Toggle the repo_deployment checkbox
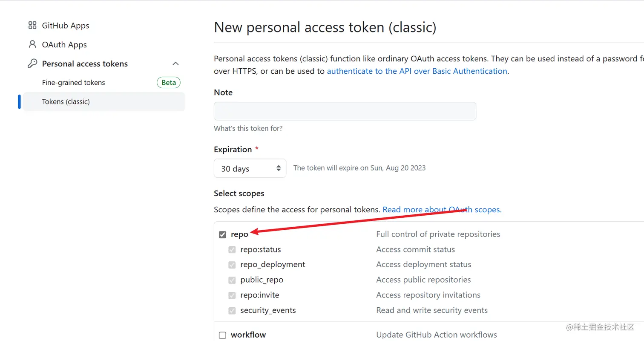This screenshot has width=644, height=341. [232, 265]
